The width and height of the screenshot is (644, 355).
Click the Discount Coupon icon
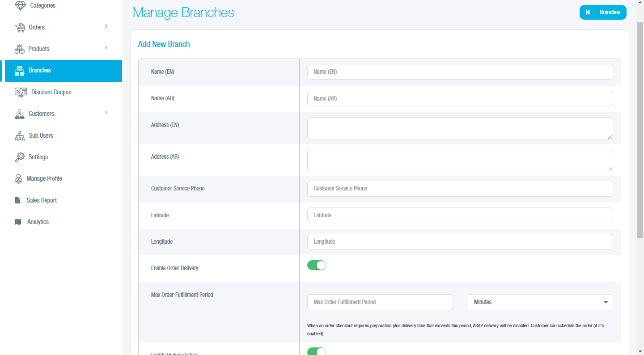coord(21,92)
